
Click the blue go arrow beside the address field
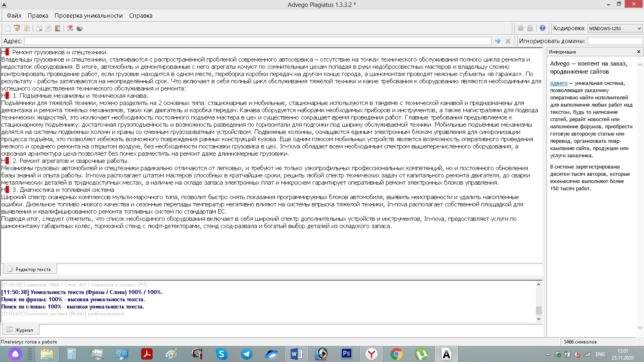point(498,41)
